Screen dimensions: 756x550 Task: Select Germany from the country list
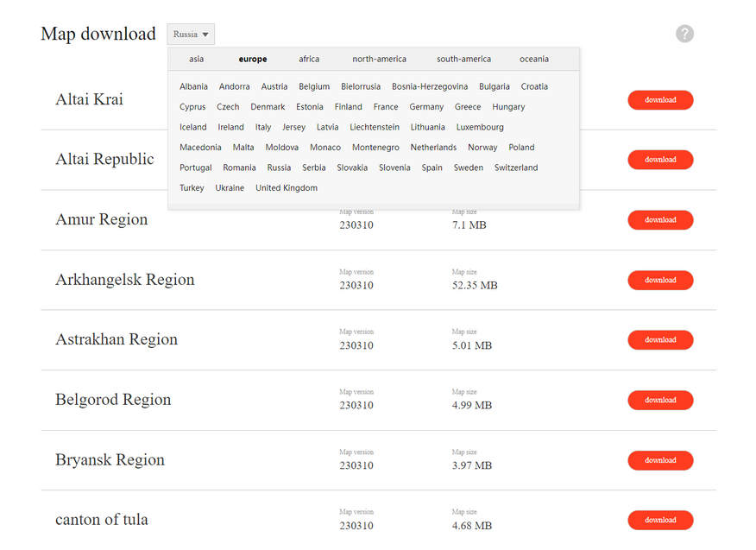pyautogui.click(x=426, y=107)
